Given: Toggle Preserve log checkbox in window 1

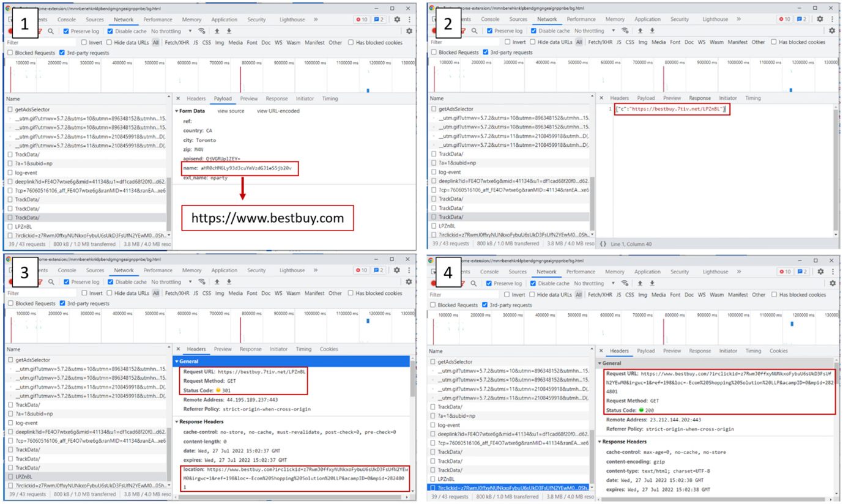Looking at the screenshot, I should 66,31.
